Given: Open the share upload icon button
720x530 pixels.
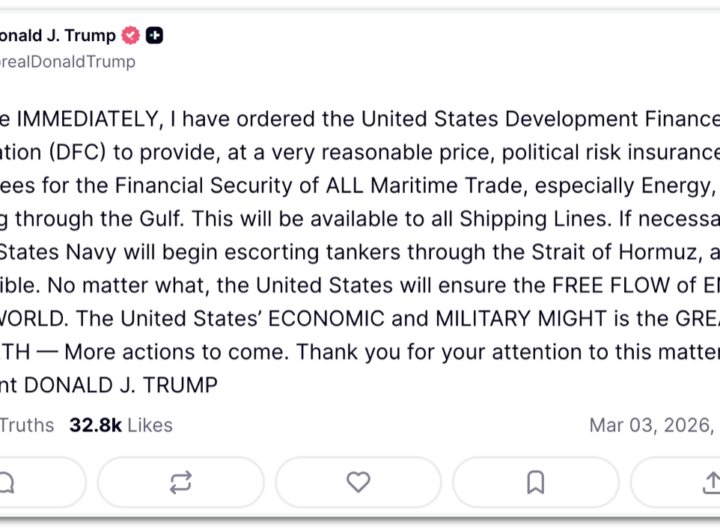Looking at the screenshot, I should [711, 482].
